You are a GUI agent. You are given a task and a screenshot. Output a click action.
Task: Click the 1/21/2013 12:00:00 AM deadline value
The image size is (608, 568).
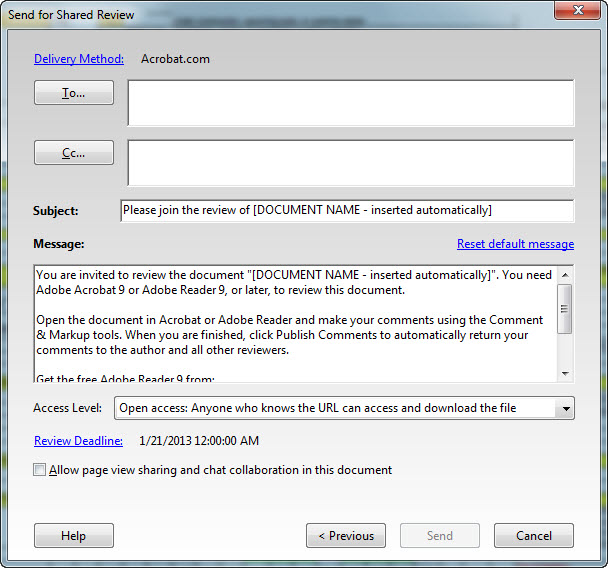coord(199,441)
